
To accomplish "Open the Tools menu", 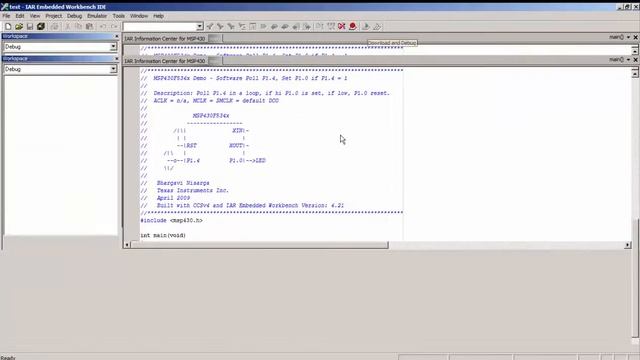I will (118, 16).
